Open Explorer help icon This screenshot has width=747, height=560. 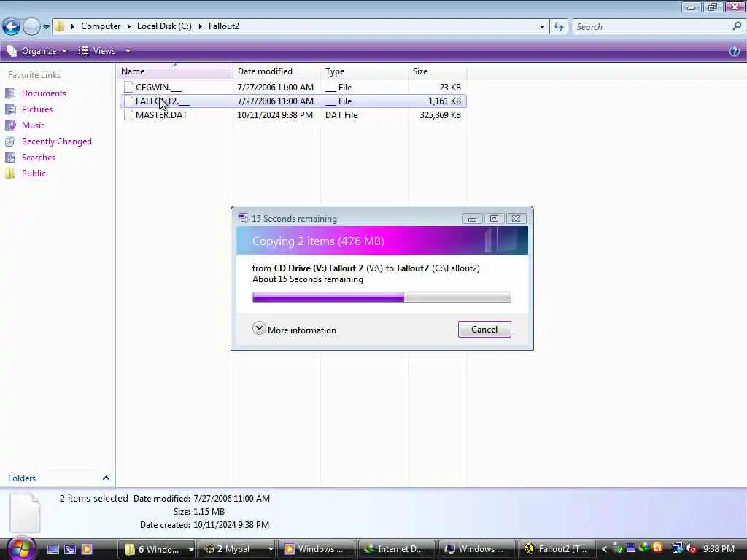[x=734, y=51]
